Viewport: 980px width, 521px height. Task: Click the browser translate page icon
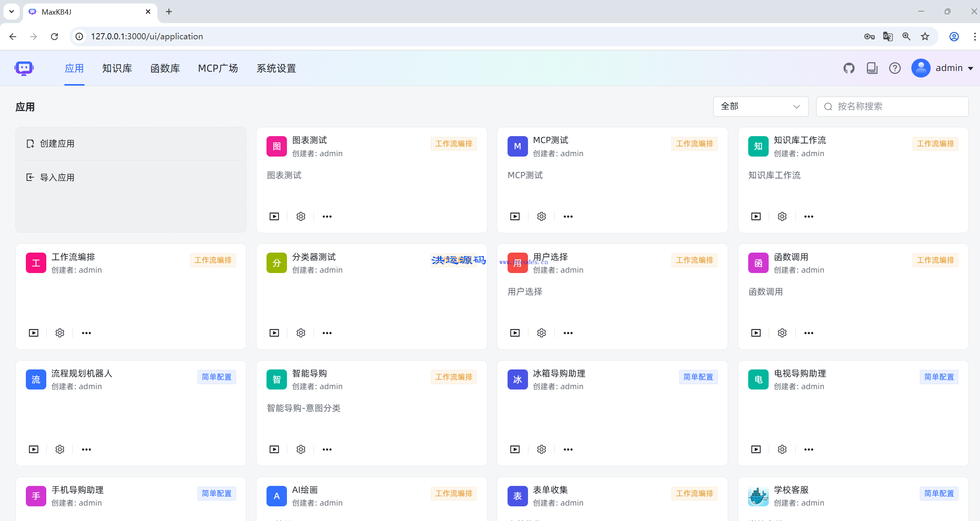[888, 36]
